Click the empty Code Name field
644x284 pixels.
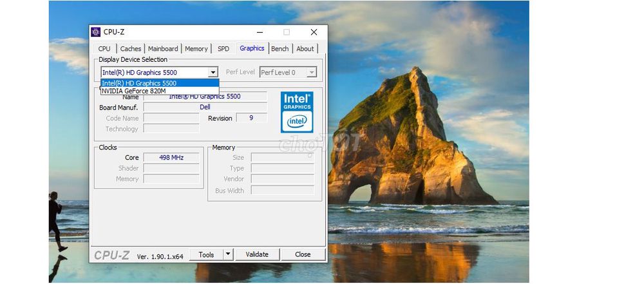tap(171, 118)
